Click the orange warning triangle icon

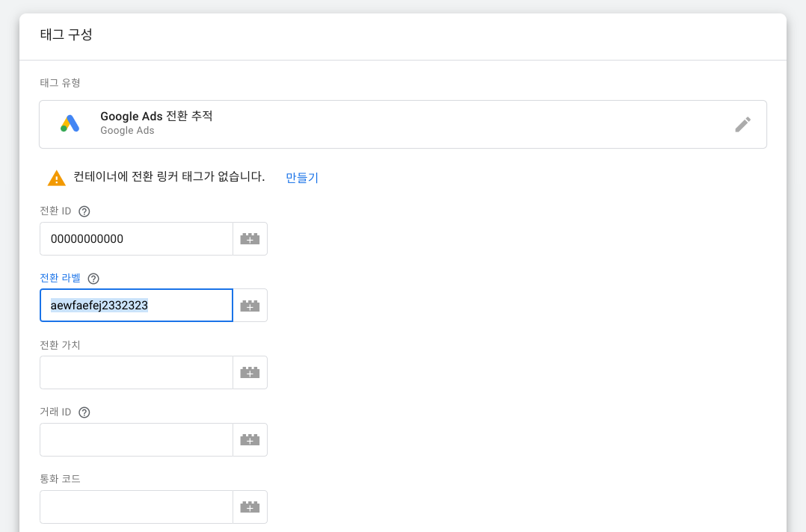pyautogui.click(x=57, y=178)
